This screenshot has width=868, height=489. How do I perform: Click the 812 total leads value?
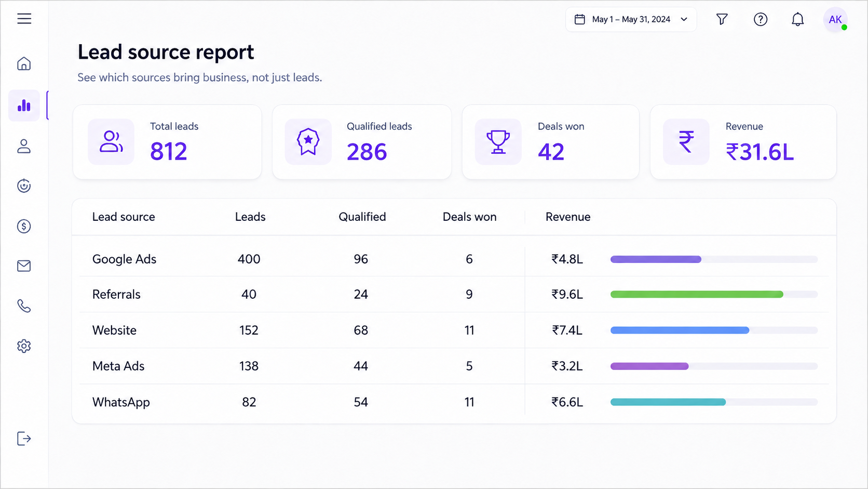168,152
